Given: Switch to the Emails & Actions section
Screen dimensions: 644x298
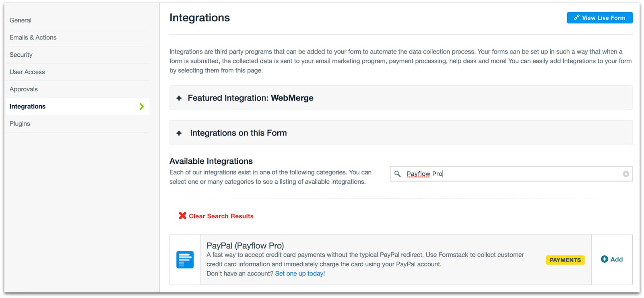Looking at the screenshot, I should 33,37.
